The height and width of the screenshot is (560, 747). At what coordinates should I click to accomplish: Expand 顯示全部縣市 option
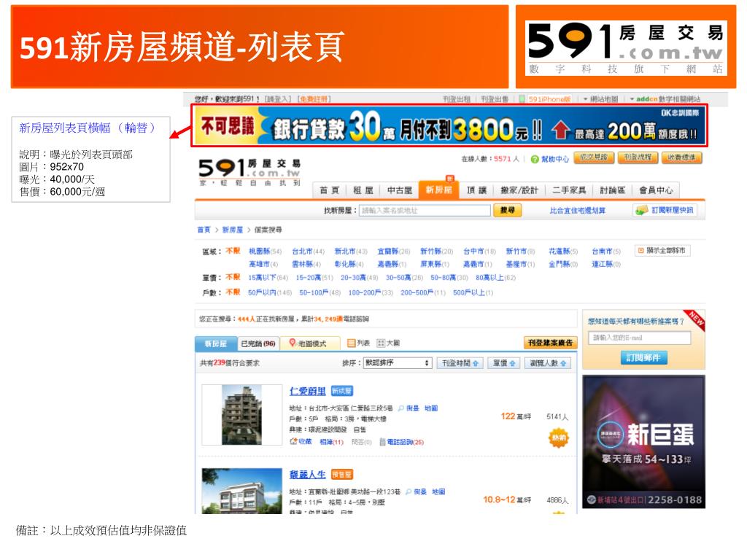[662, 251]
